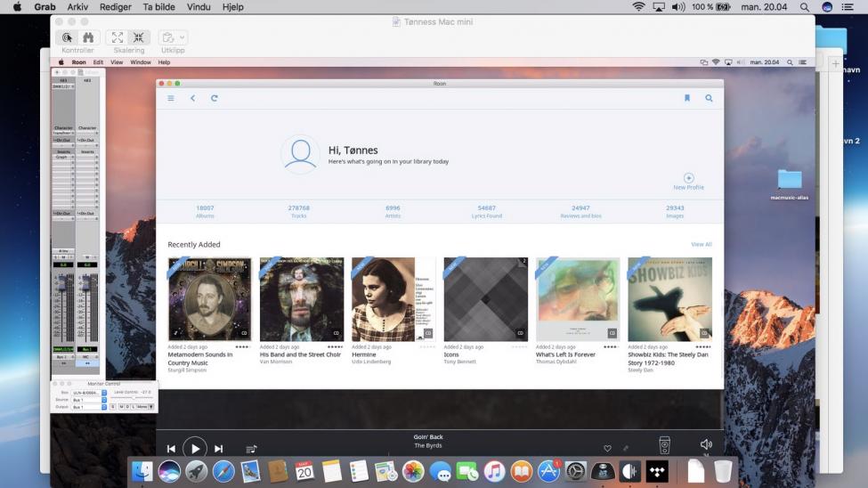Viewport: 868px width, 488px height.
Task: Toggle fit-to-window scaling icon
Action: 138,37
